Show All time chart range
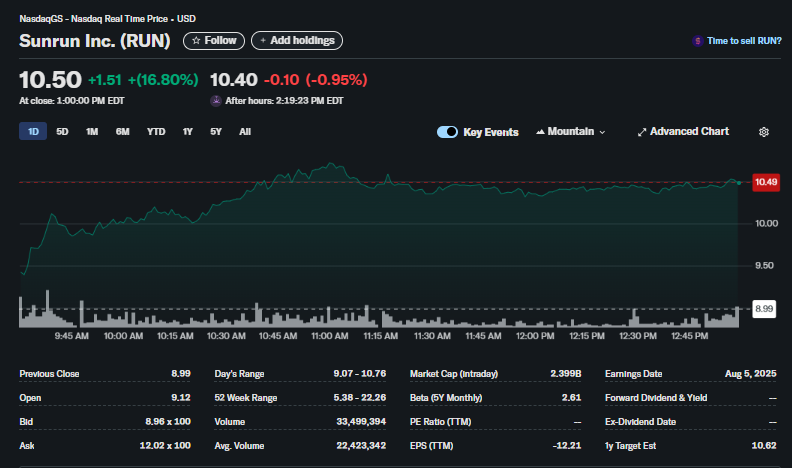The width and height of the screenshot is (792, 468). [245, 131]
